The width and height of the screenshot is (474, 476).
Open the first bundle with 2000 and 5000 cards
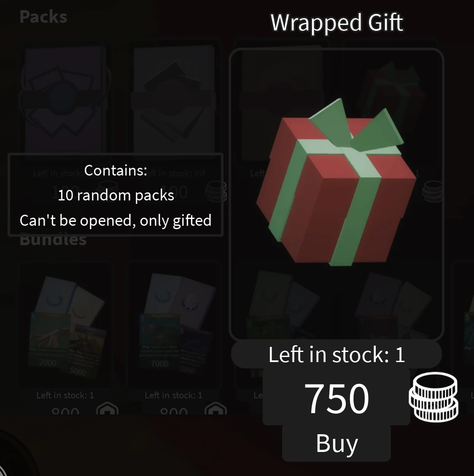(x=65, y=325)
